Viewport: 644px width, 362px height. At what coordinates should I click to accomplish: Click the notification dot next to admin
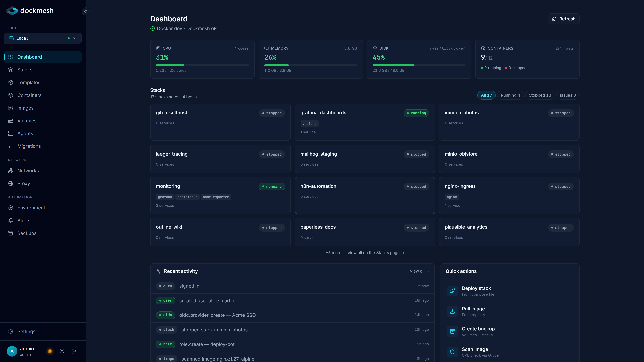pos(50,351)
